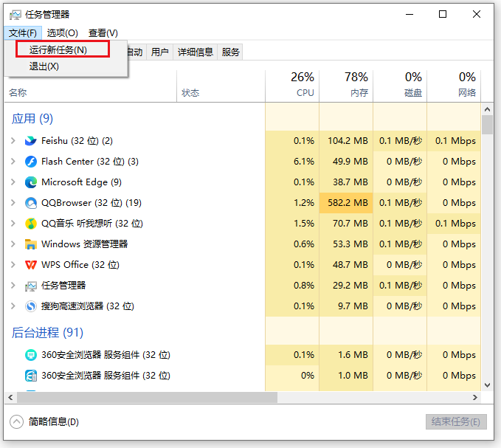The width and height of the screenshot is (501, 448).
Task: Click the Task Manager title bar icon
Action: [15, 14]
